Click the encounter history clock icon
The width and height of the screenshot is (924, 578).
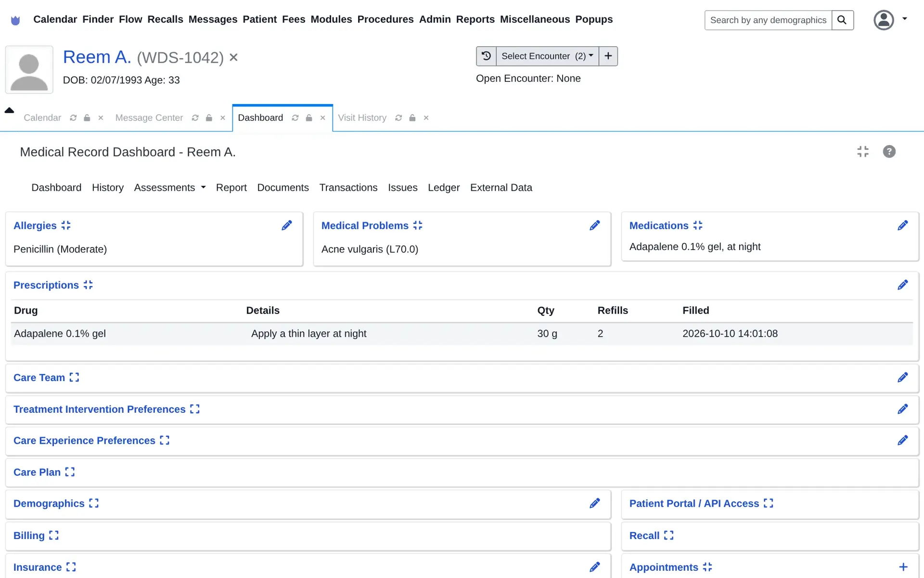(x=486, y=56)
